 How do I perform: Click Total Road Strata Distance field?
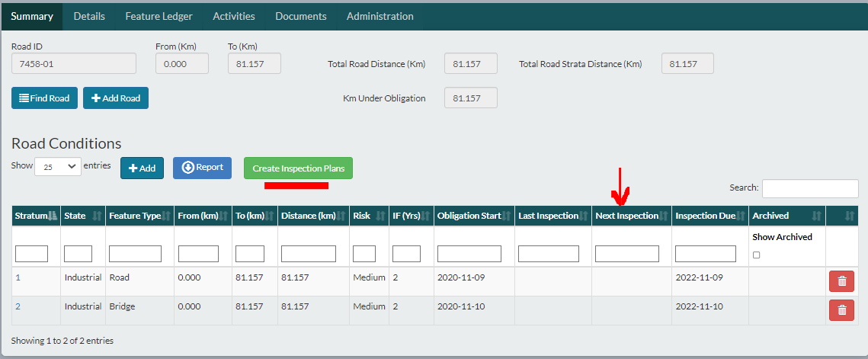[x=687, y=64]
